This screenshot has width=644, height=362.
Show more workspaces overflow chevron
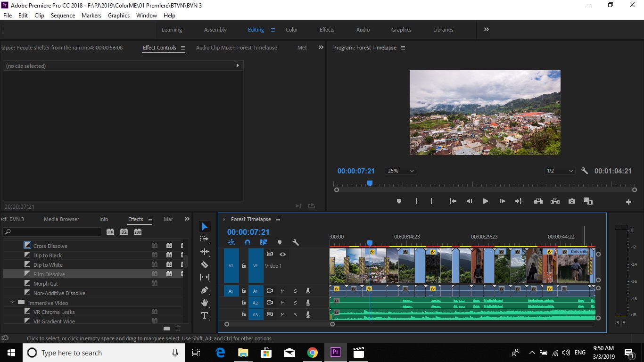(x=486, y=29)
